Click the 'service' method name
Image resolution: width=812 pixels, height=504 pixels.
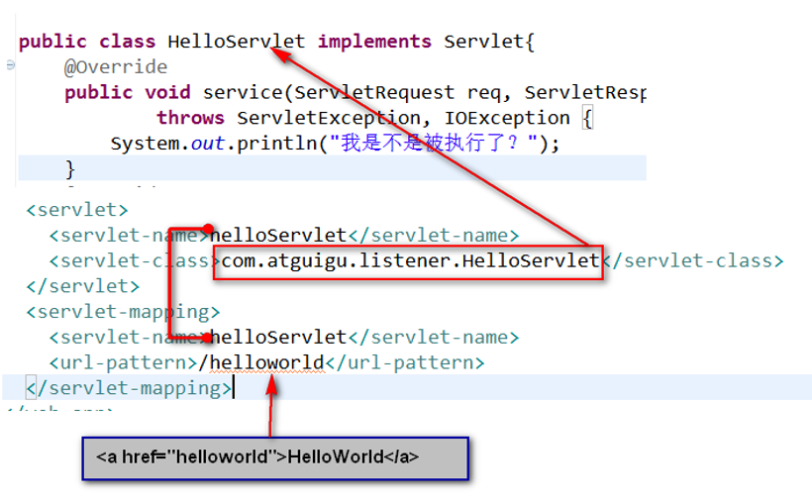click(243, 92)
